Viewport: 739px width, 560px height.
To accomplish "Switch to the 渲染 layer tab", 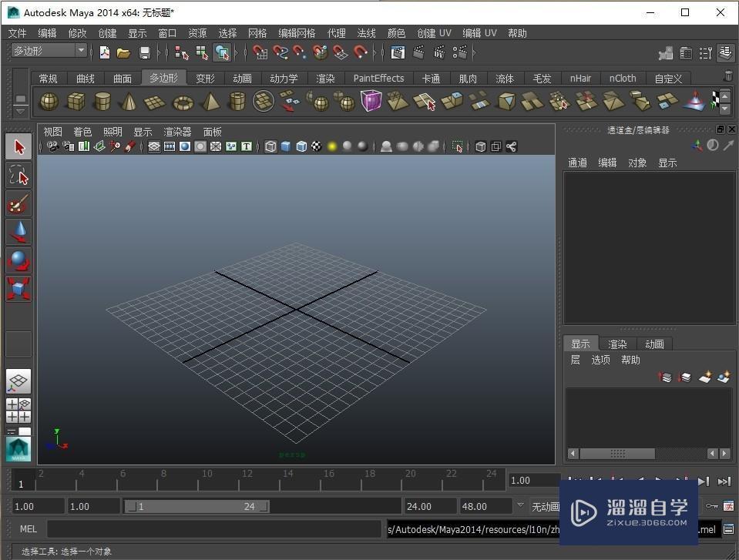I will point(617,344).
